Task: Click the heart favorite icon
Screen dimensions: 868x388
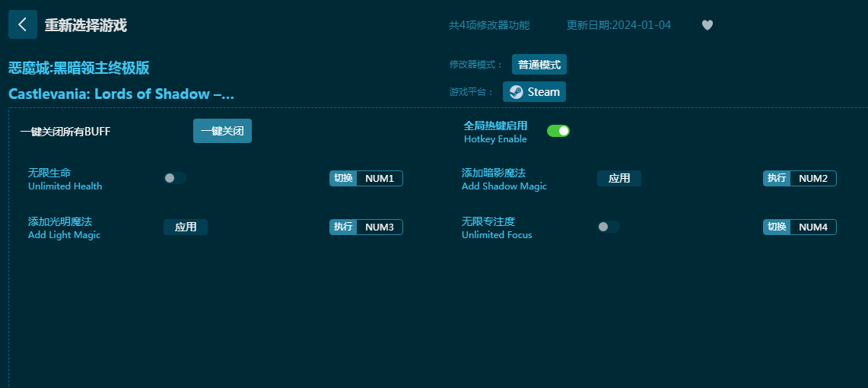Action: tap(707, 25)
